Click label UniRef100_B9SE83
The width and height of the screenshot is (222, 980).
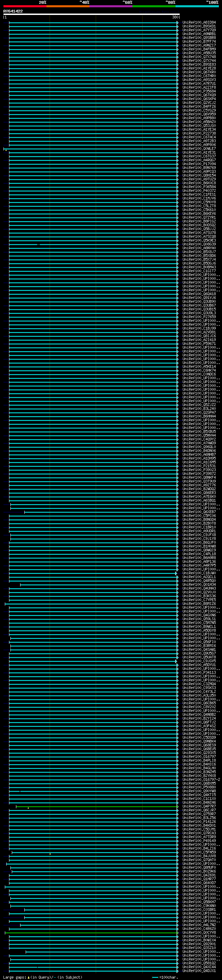click(199, 64)
